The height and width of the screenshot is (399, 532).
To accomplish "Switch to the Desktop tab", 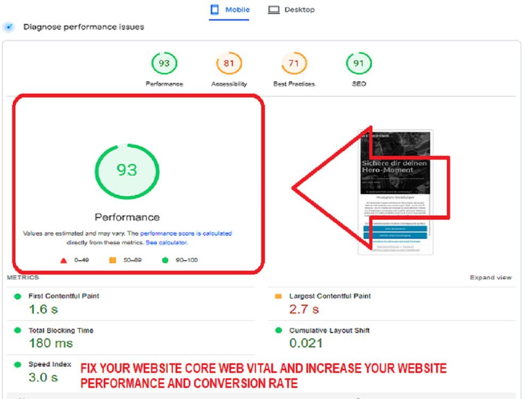I will tap(291, 10).
